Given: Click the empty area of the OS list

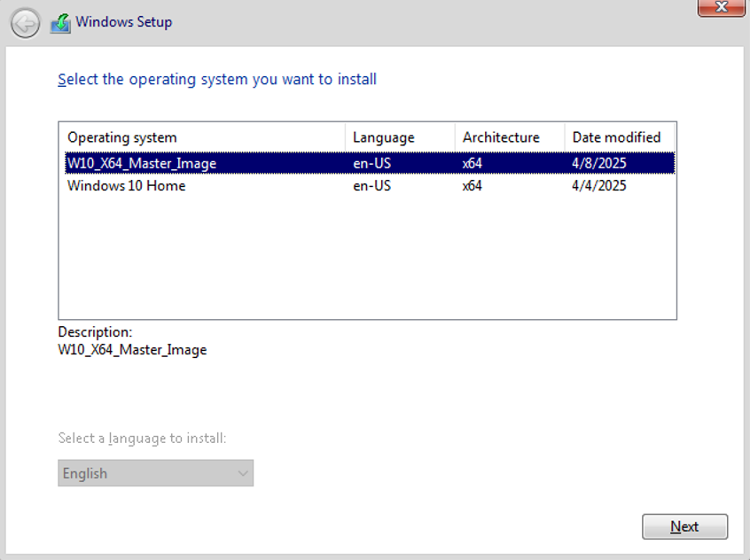Looking at the screenshot, I should pyautogui.click(x=367, y=257).
